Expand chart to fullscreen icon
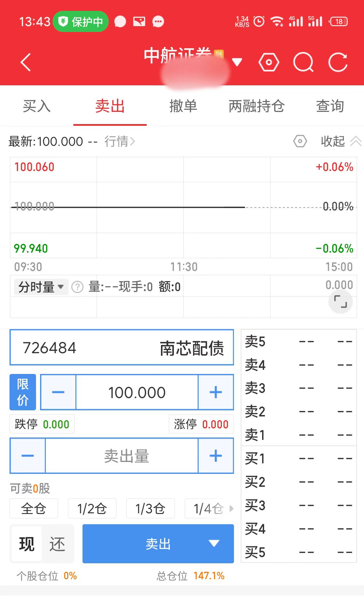 point(341,302)
